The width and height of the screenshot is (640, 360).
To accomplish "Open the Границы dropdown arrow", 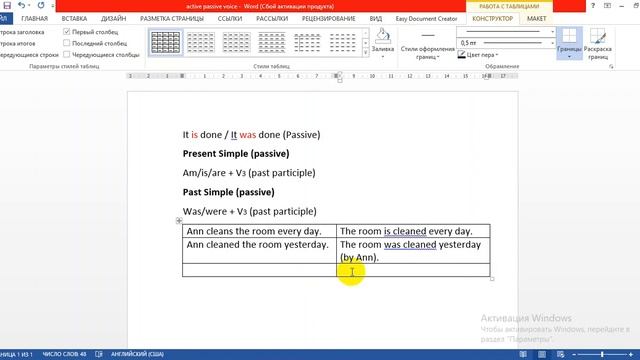I will [x=569, y=57].
